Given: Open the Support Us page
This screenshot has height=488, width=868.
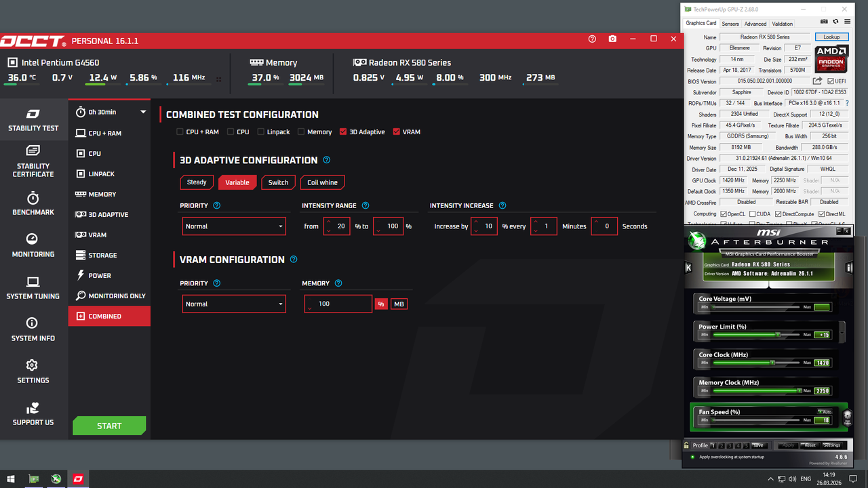Looking at the screenshot, I should pos(33,413).
